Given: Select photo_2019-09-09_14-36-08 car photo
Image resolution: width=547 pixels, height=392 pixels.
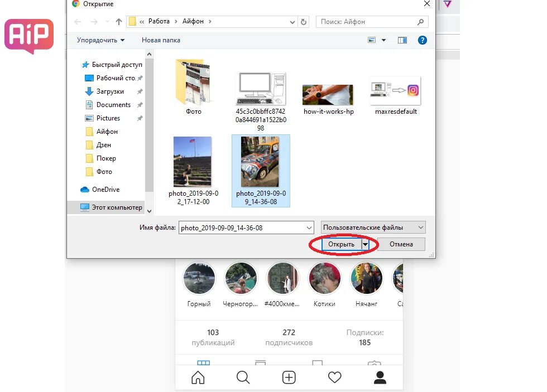Looking at the screenshot, I should coord(261,171).
